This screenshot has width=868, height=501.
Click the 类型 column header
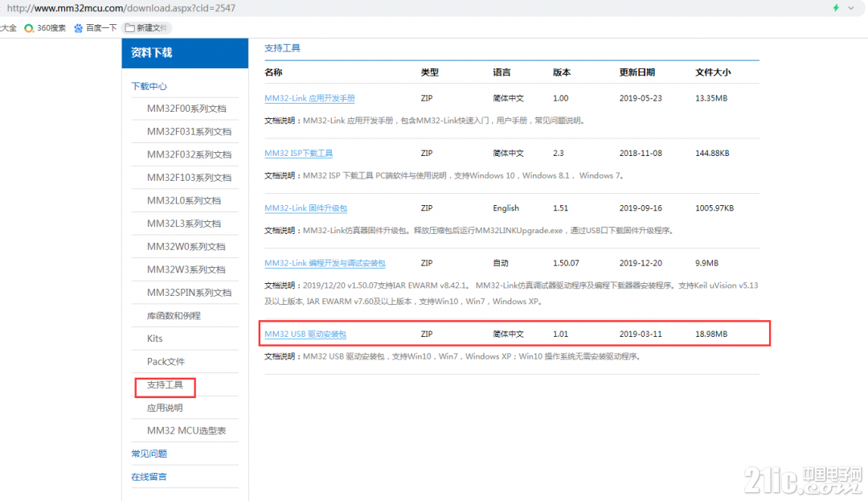(x=429, y=72)
